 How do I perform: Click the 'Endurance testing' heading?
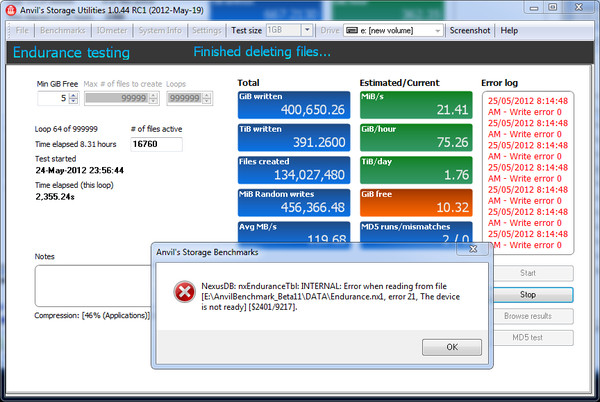point(71,52)
